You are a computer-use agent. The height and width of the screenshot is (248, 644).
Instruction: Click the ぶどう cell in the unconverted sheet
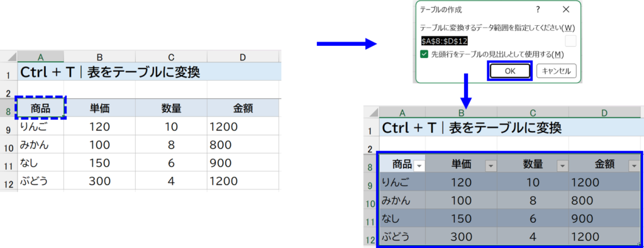[x=41, y=181]
